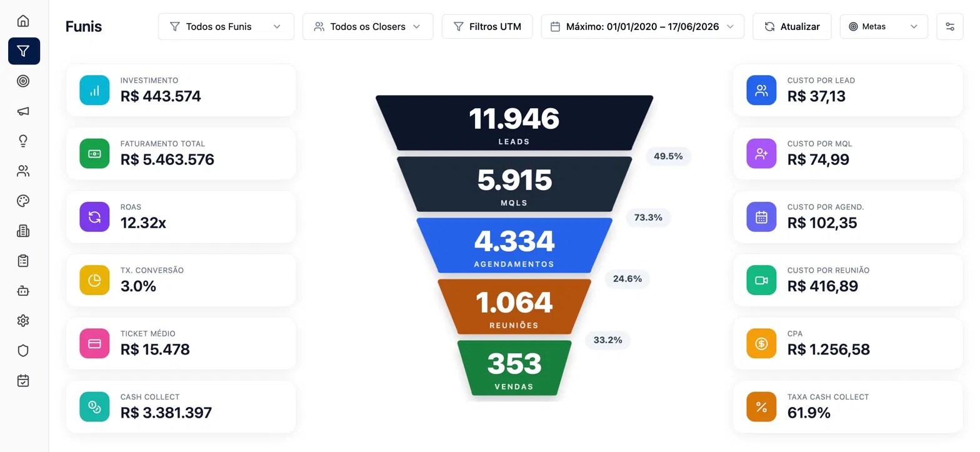Expand the Todos os Funis dropdown

[226, 27]
